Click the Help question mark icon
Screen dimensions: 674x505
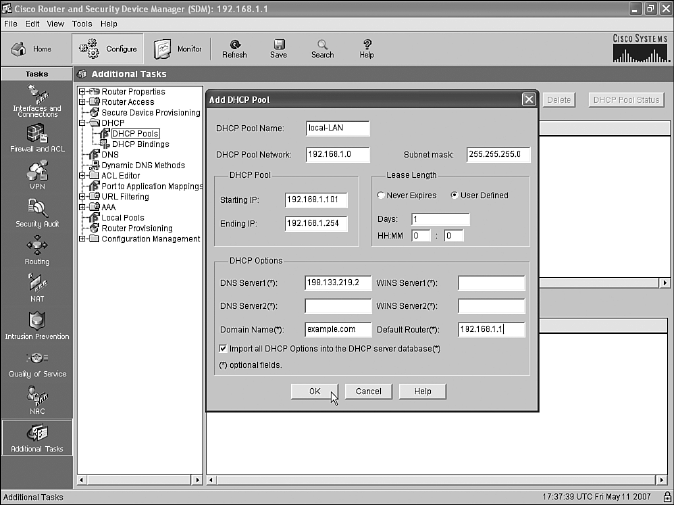pos(367,45)
